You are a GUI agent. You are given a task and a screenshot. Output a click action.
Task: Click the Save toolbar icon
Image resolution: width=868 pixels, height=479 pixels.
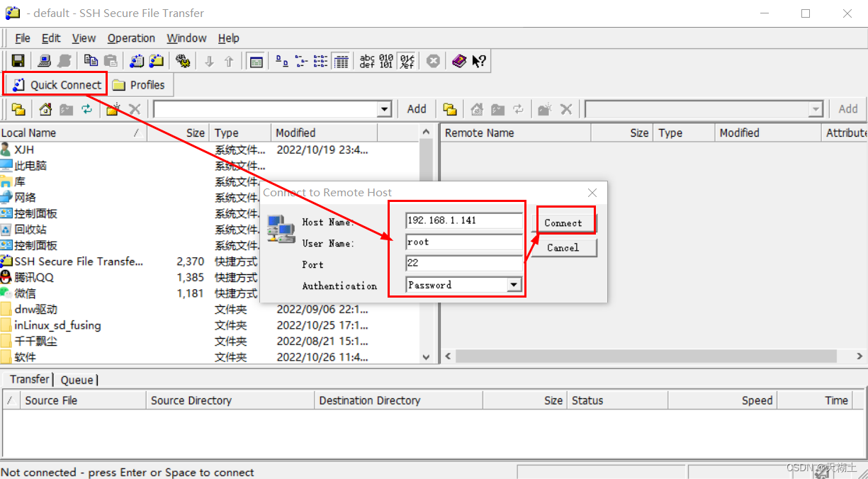click(18, 60)
